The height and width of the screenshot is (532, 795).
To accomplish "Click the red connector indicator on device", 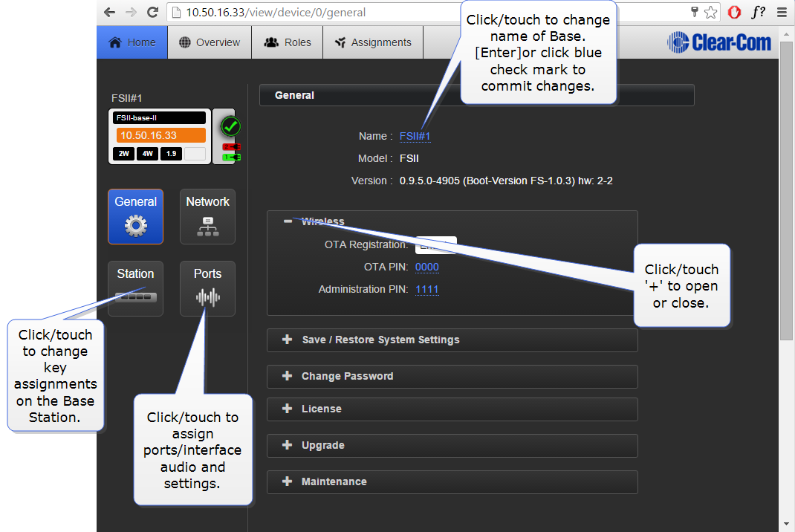I will [231, 147].
